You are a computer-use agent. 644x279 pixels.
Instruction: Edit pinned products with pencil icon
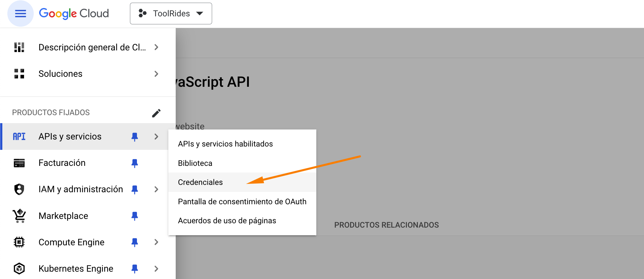(x=156, y=113)
